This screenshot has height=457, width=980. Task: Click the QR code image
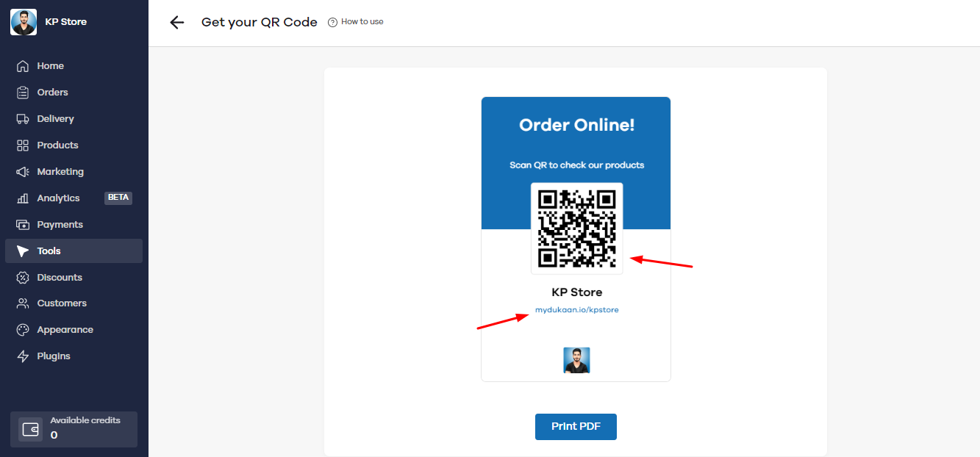(577, 228)
